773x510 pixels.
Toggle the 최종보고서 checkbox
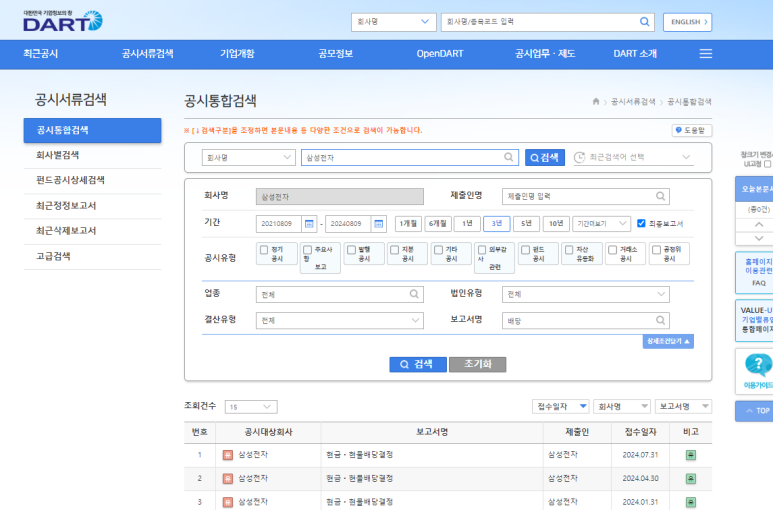coord(641,223)
